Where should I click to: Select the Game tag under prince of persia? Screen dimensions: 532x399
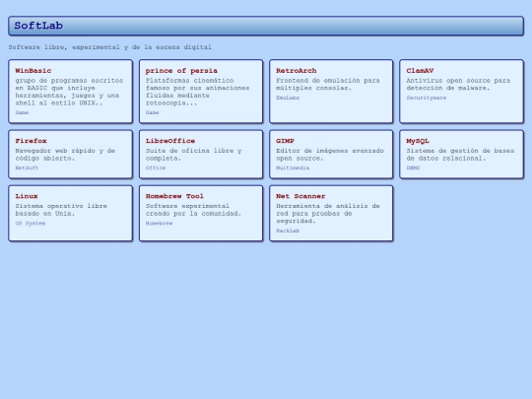coord(152,112)
